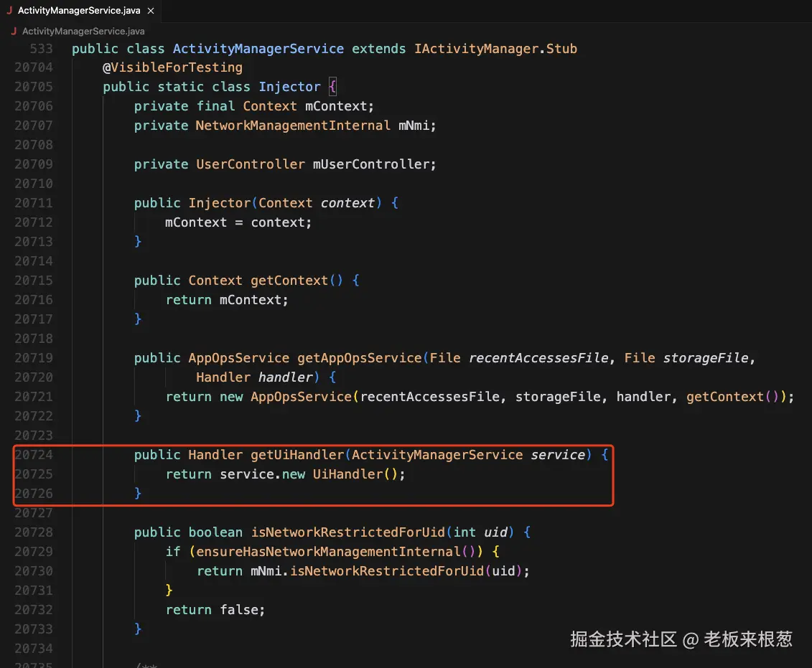Click line number 20711 in gutter
The image size is (812, 668).
(34, 203)
